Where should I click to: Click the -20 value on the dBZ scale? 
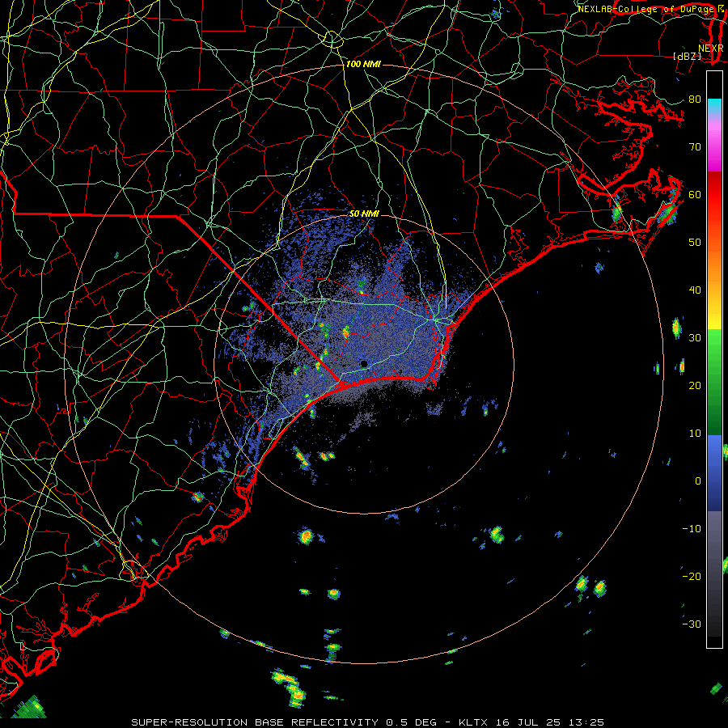(x=692, y=577)
